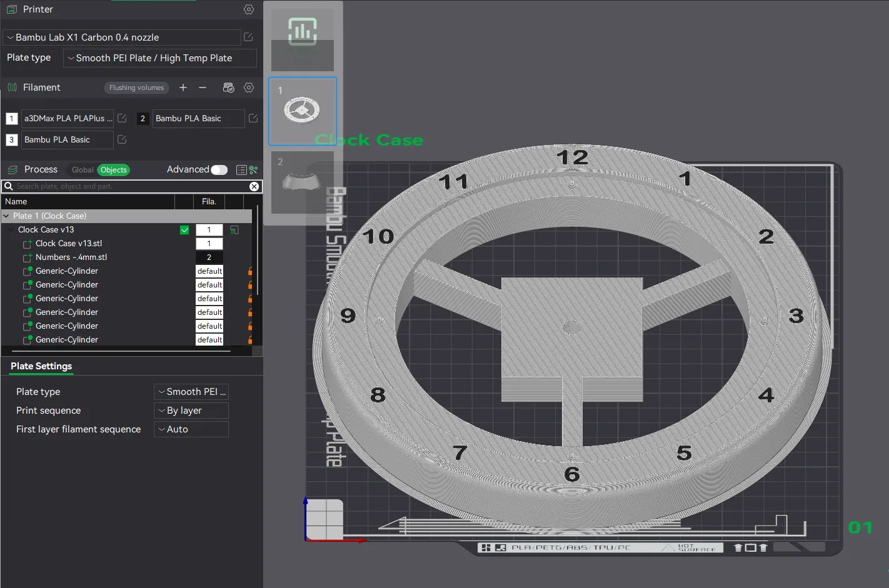Open the Filament settings gear
This screenshot has height=588, width=889.
click(x=248, y=87)
